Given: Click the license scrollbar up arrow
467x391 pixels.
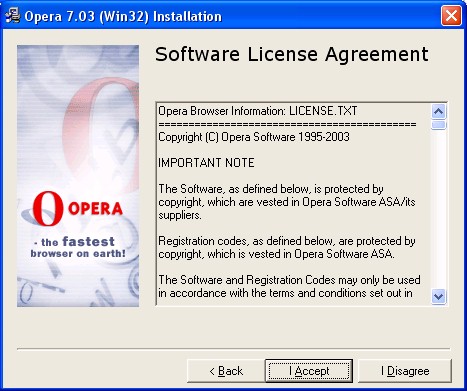Looking at the screenshot, I should click(x=438, y=111).
